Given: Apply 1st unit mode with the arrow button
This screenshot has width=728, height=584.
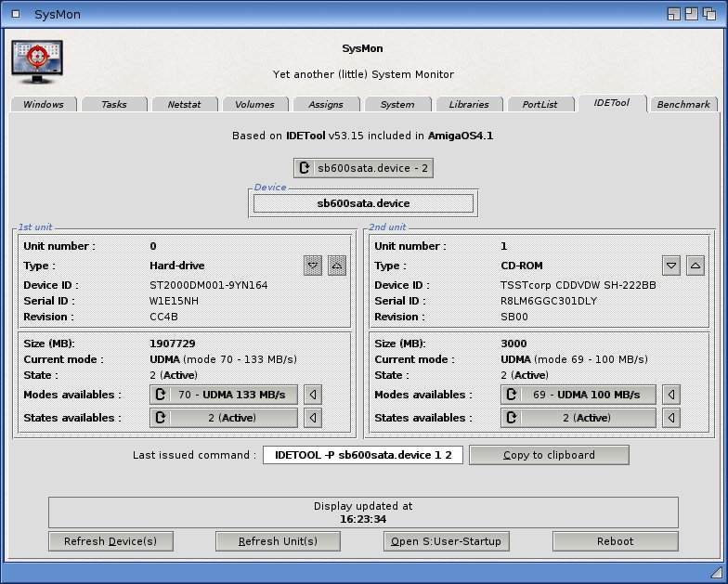Looking at the screenshot, I should [x=313, y=395].
